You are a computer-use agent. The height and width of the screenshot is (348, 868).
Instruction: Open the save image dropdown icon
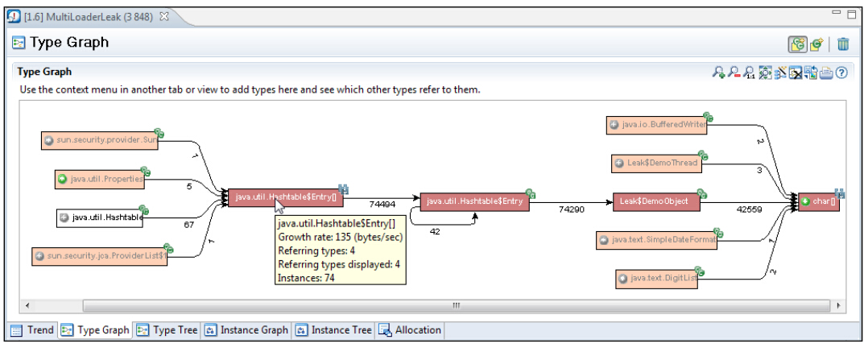pyautogui.click(x=811, y=72)
